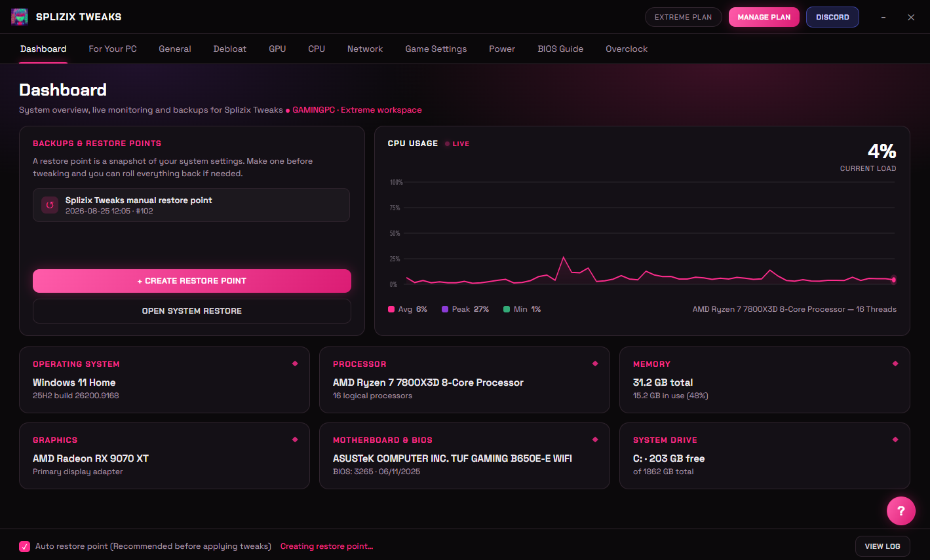Go to the Overclock tab

[627, 49]
